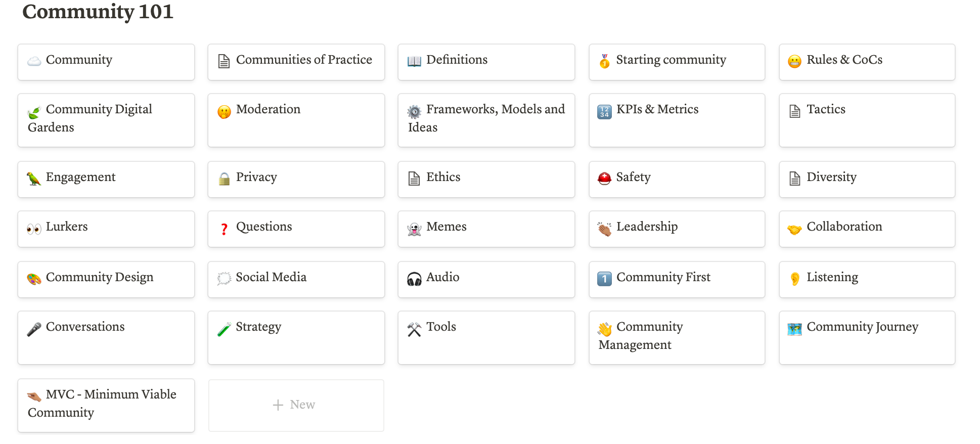Screen dimensions: 980x444
Task: Open the KPIs & Metrics card
Action: point(677,120)
